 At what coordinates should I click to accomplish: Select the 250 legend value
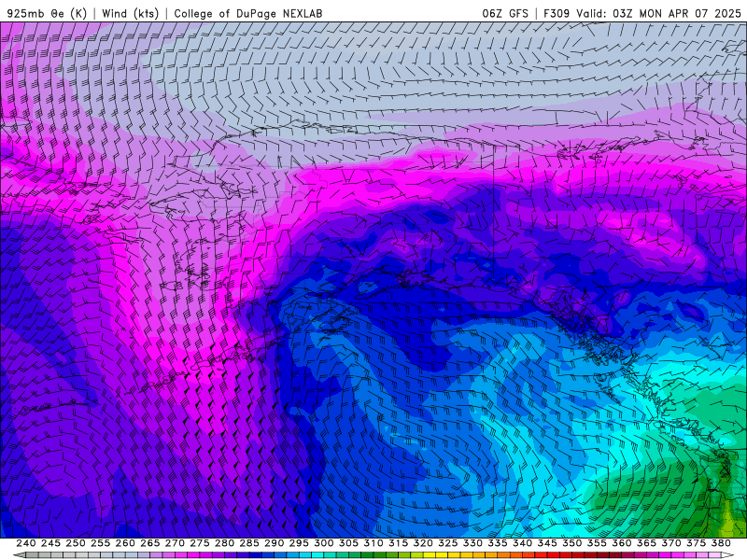(x=76, y=543)
